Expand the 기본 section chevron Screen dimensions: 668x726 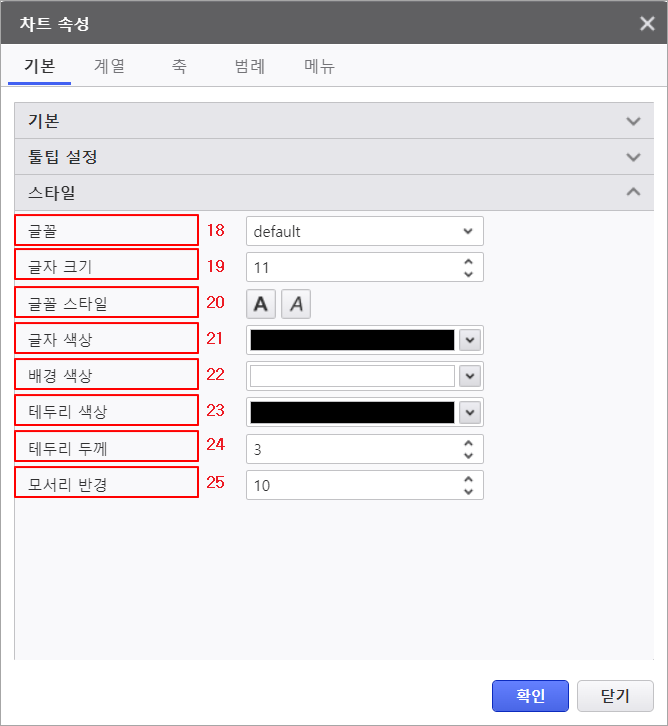tap(632, 121)
